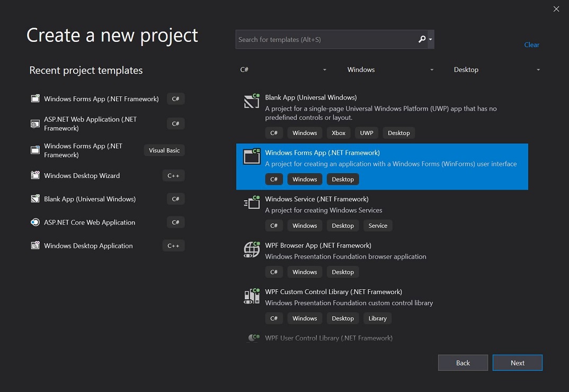Open the C# language filter dropdown
Viewport: 569px width, 392px height.
click(283, 70)
